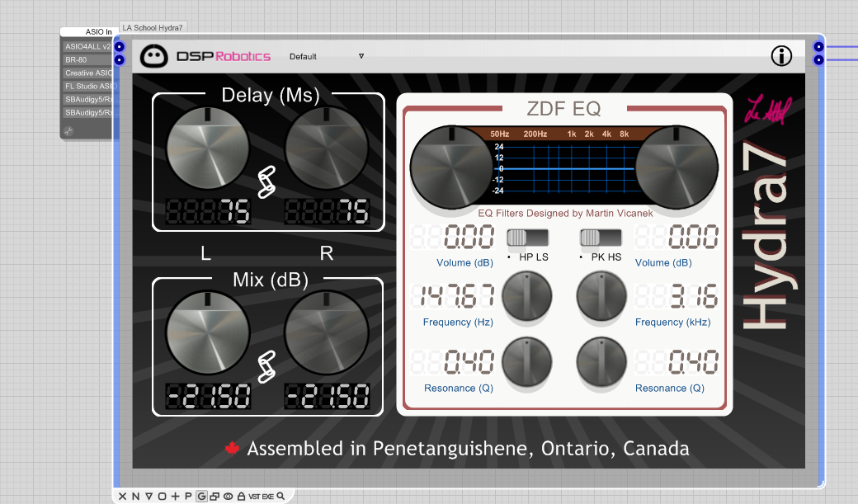Viewport: 858px width, 504px height.
Task: Select BR-80 driver in ASIO In list
Action: 88,59
